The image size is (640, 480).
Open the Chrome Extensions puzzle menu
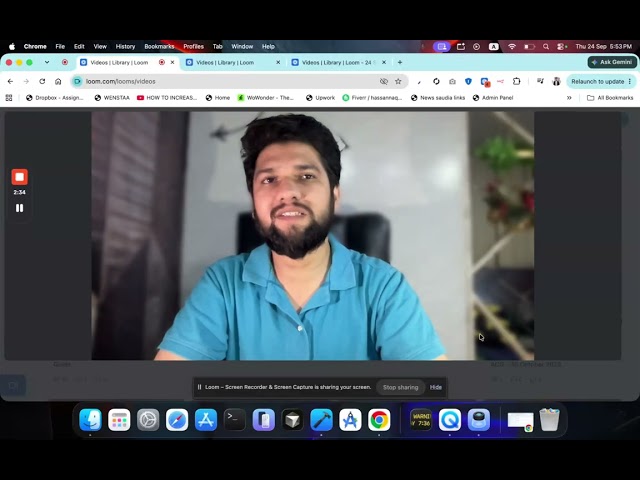click(516, 82)
